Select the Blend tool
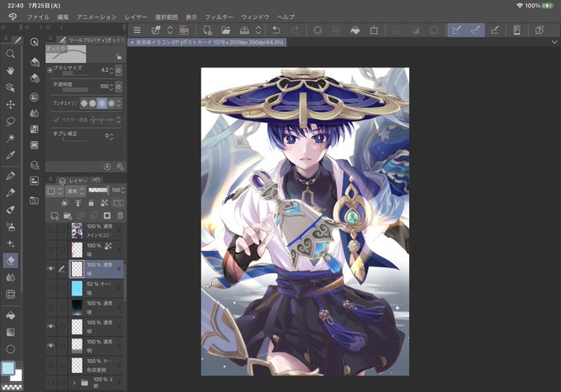 coord(11,277)
